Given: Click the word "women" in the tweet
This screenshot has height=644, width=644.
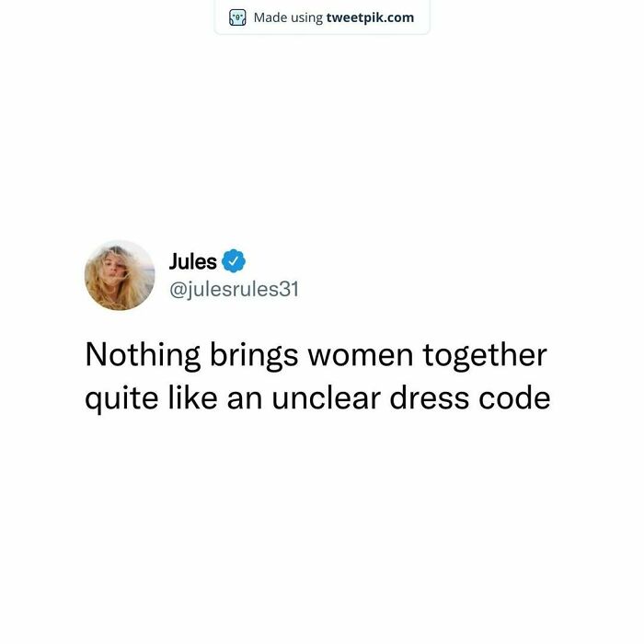Looking at the screenshot, I should pyautogui.click(x=361, y=357).
